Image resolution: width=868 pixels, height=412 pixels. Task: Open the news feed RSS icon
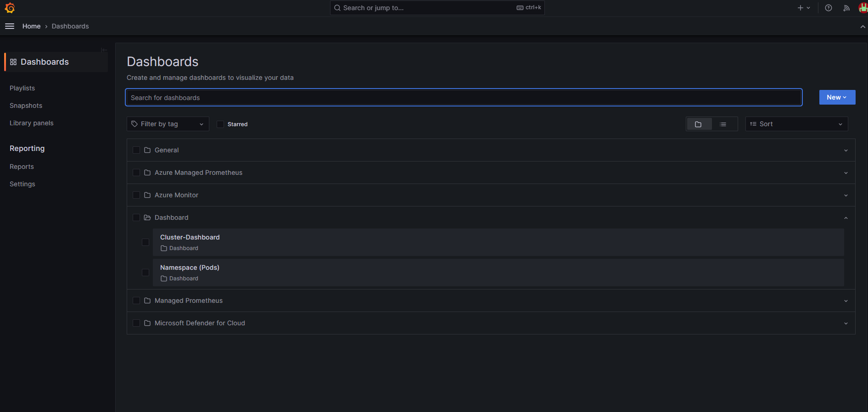[x=846, y=8]
